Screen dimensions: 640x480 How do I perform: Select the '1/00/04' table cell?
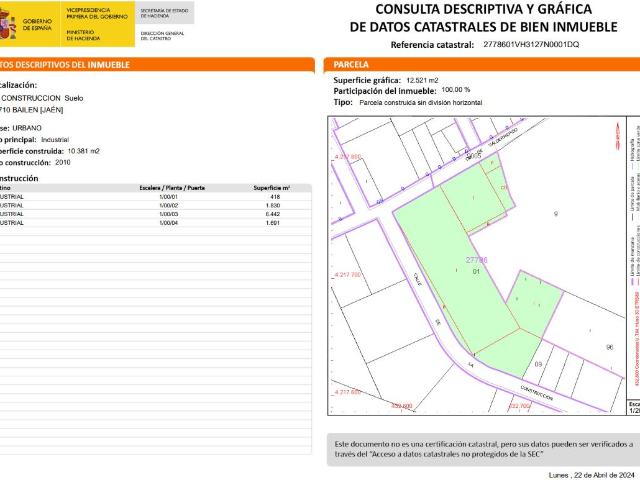pos(169,223)
